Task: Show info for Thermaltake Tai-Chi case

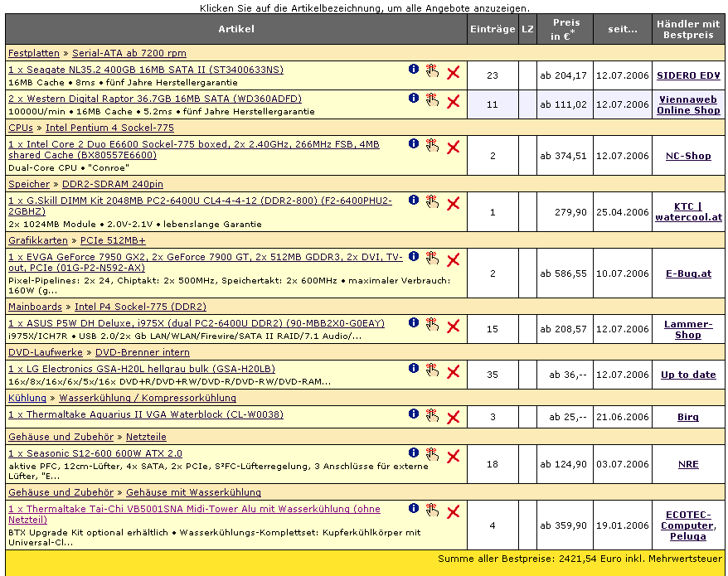Action: pos(414,508)
